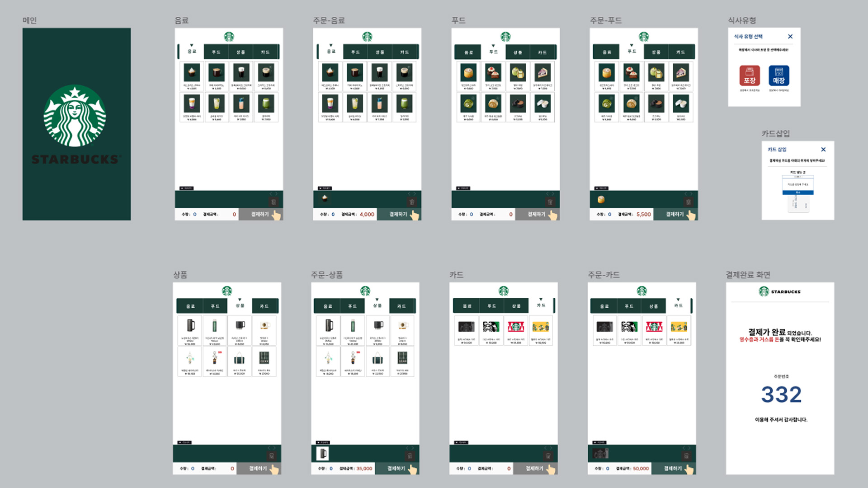Close the 카드 삽입 dialog

(823, 150)
